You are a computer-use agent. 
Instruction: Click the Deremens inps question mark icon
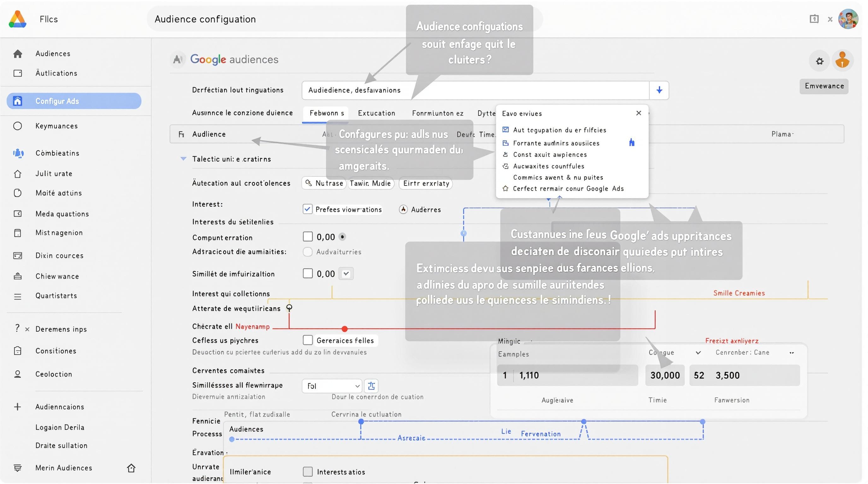tap(17, 328)
